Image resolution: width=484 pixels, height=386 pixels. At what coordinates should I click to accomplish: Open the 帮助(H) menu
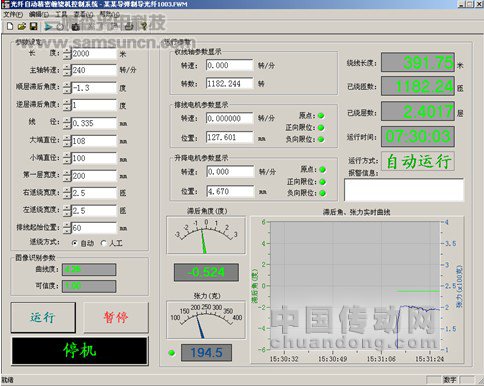(x=109, y=14)
